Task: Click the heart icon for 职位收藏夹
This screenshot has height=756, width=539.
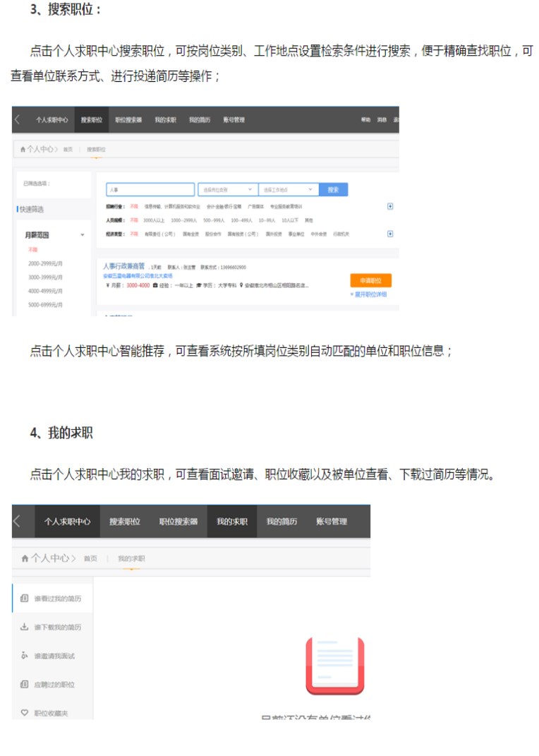Action: (x=25, y=713)
